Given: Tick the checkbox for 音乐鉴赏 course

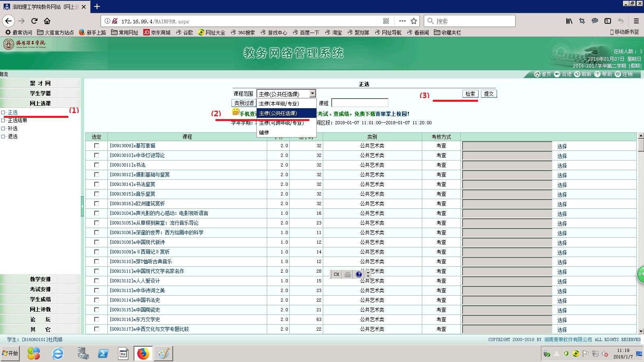Looking at the screenshot, I should tap(97, 194).
